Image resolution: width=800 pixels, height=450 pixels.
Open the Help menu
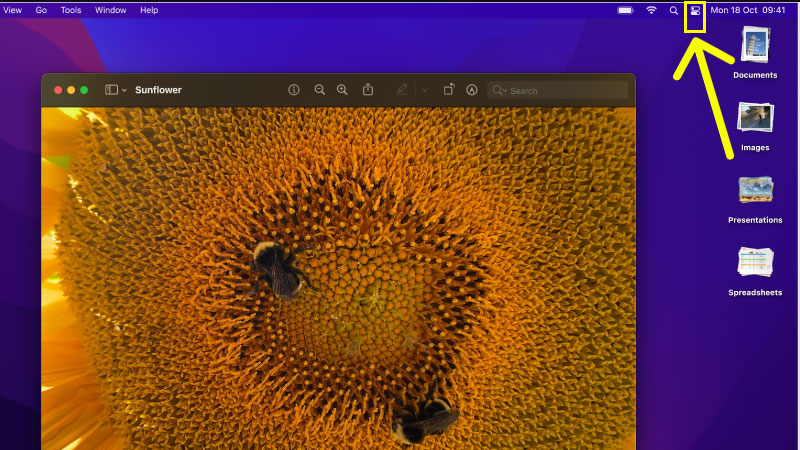(149, 10)
